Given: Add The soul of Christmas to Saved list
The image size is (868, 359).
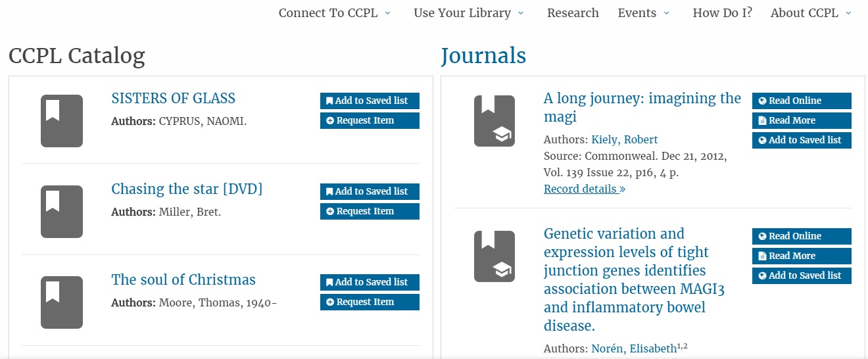Looking at the screenshot, I should point(370,282).
